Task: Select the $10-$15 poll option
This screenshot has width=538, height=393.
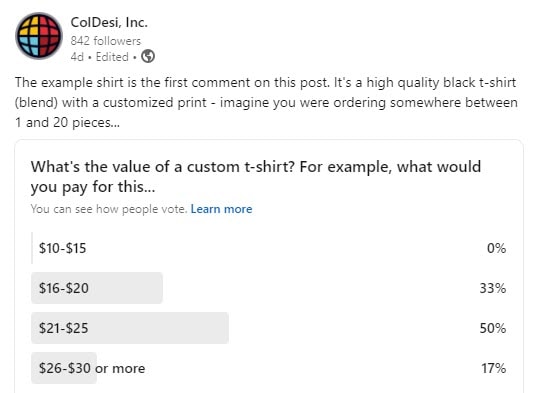Action: pyautogui.click(x=269, y=248)
